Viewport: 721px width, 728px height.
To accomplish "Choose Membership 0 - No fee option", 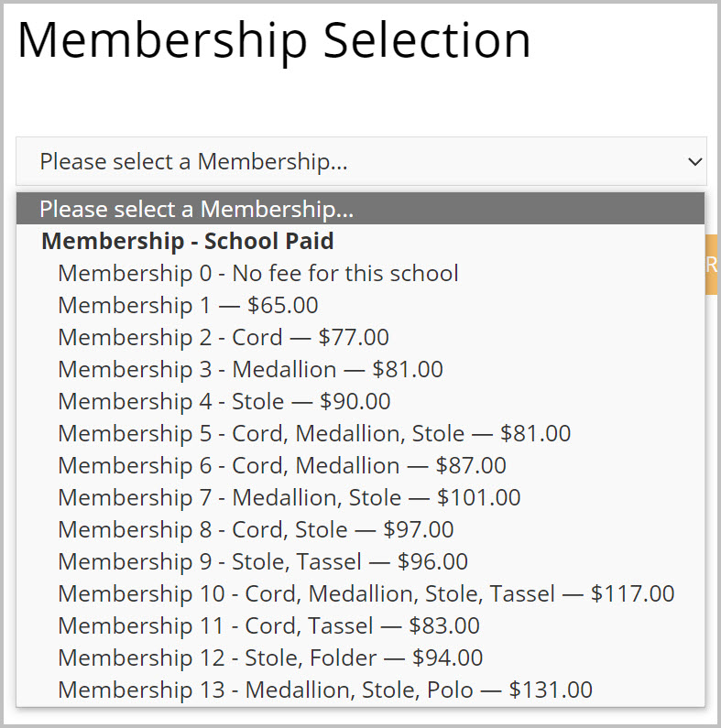I will point(257,273).
